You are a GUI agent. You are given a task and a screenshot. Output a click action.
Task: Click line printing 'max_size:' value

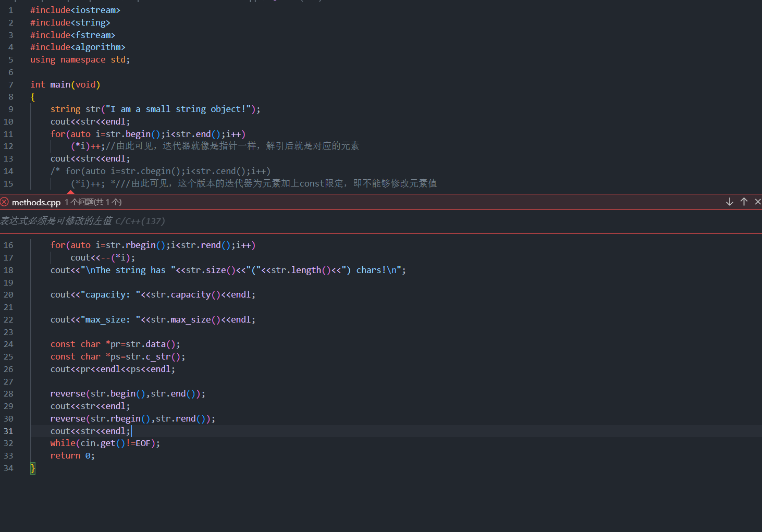[x=153, y=319]
